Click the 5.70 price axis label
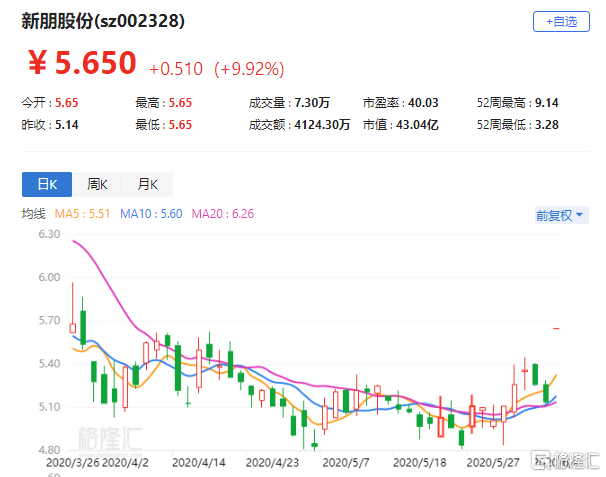The height and width of the screenshot is (477, 606). (49, 320)
